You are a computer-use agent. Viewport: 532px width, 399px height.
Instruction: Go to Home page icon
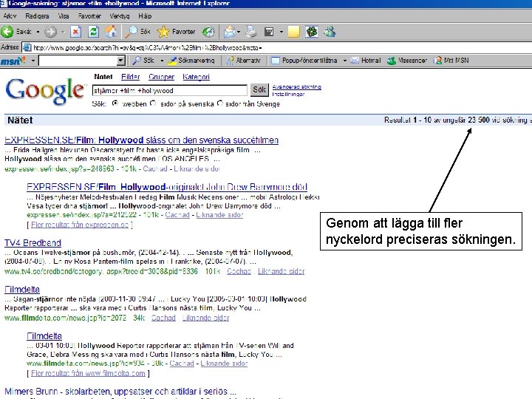(111, 32)
